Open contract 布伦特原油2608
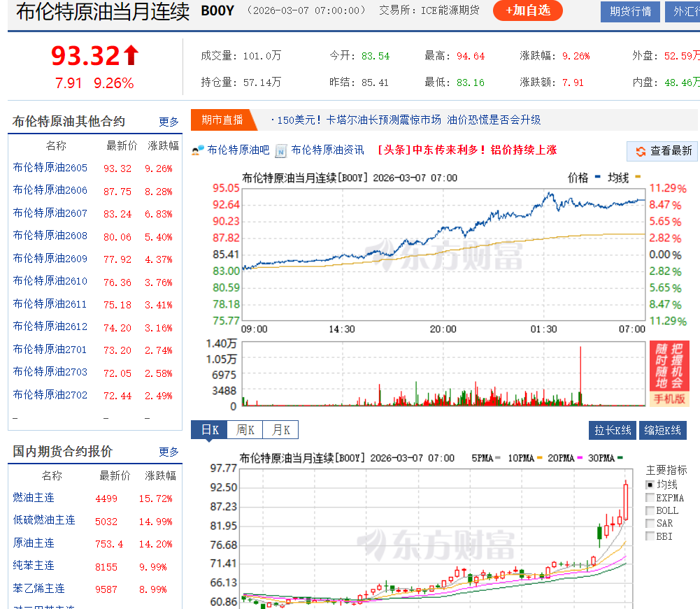 click(50, 236)
